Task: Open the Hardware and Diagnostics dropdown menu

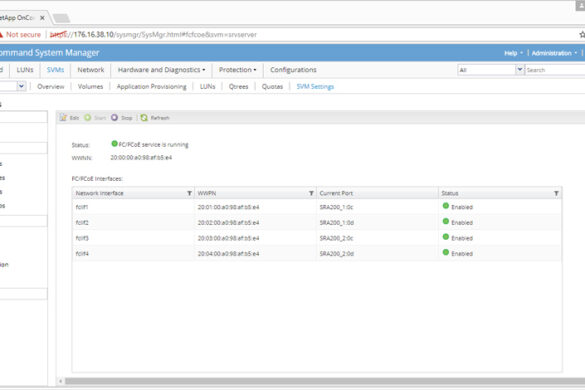Action: (161, 70)
